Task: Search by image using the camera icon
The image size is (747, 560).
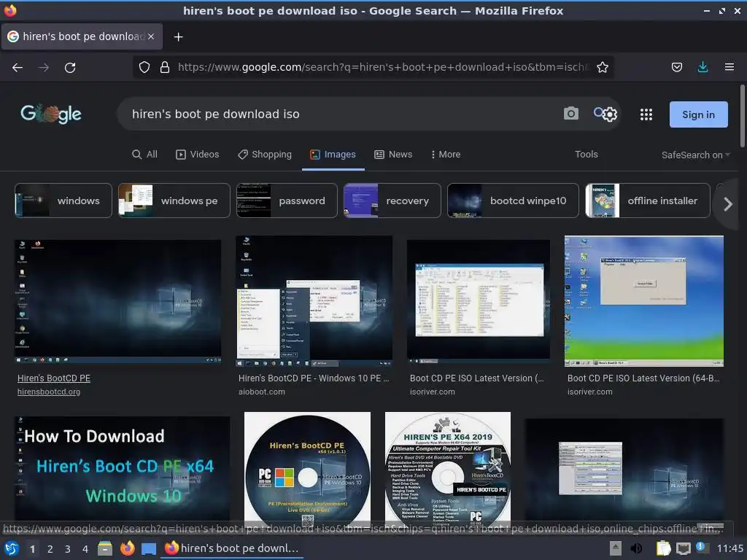Action: [x=570, y=114]
